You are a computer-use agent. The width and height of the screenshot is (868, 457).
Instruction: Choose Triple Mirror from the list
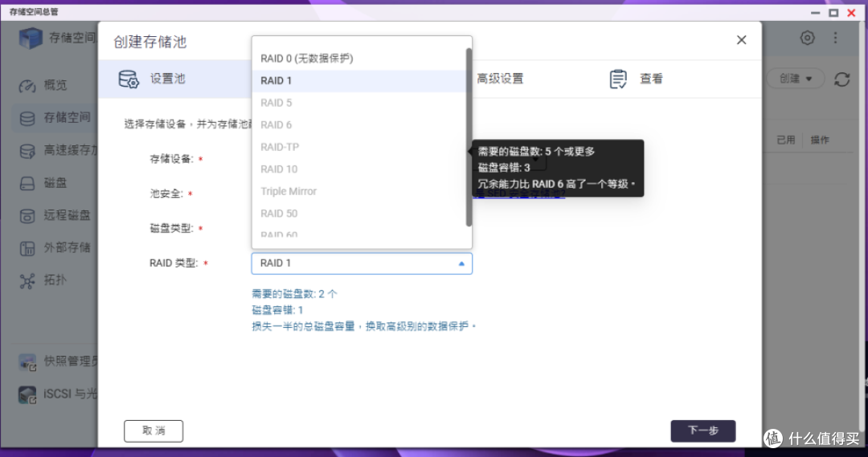[358, 191]
